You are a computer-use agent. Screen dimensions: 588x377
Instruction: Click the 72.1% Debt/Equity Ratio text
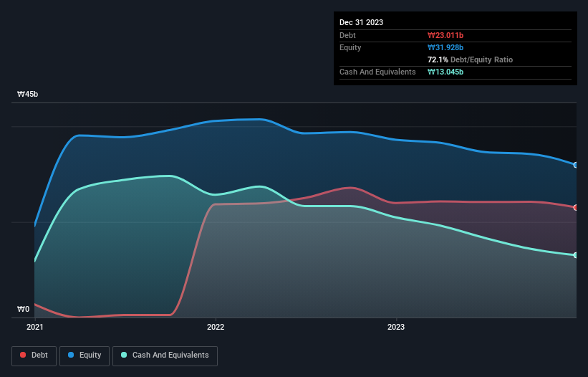point(471,59)
